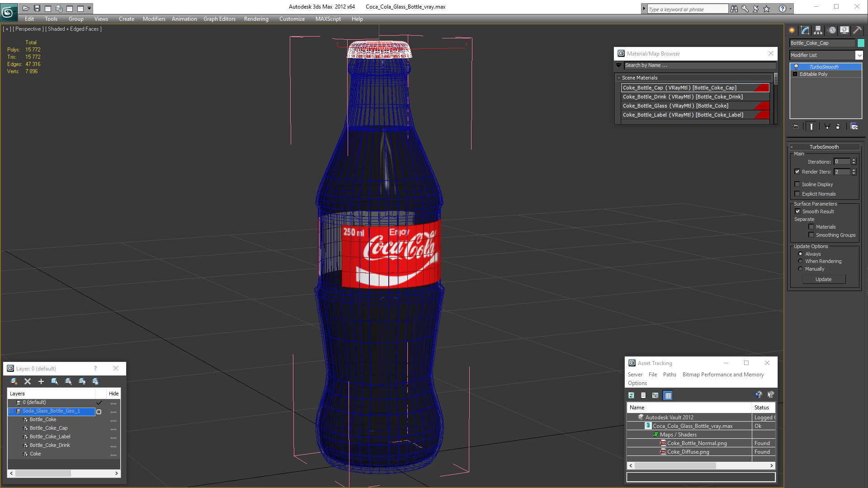This screenshot has width=868, height=488.
Task: Toggle Show End Result icon
Action: pyautogui.click(x=811, y=127)
